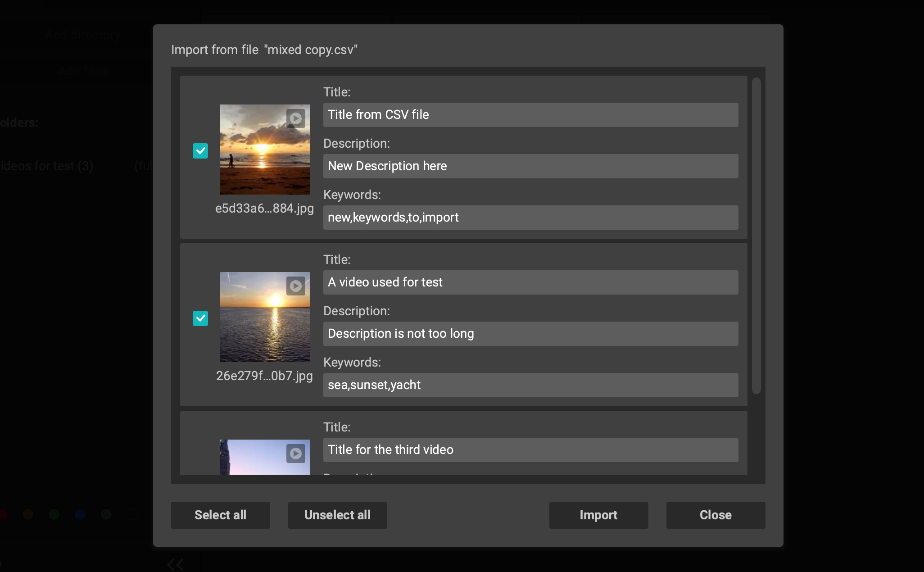This screenshot has width=924, height=572.
Task: Open the 'videos for test (3)' folder entry
Action: [47, 166]
